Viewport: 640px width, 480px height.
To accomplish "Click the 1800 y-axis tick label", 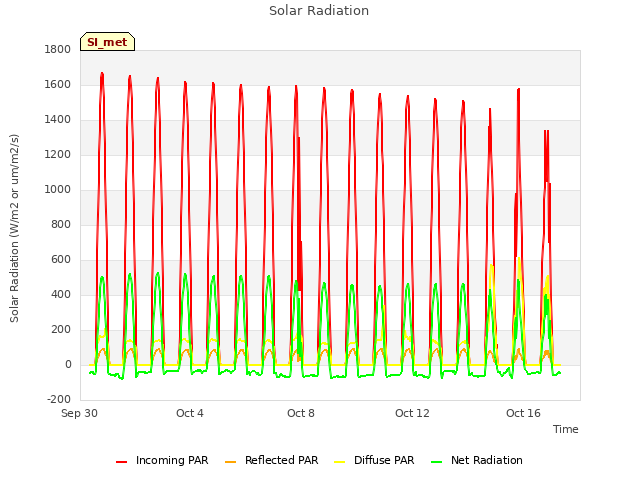I will point(58,50).
